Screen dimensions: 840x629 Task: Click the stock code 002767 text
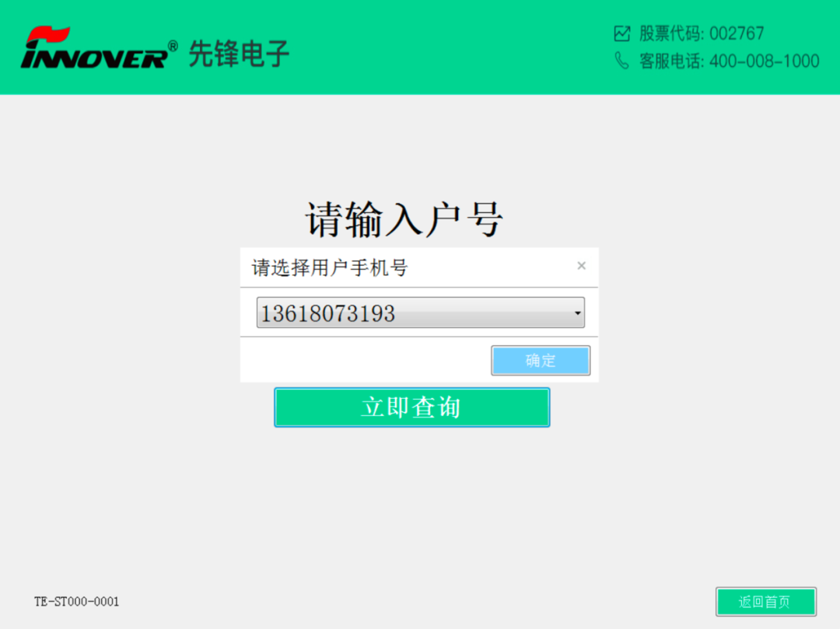tap(737, 33)
